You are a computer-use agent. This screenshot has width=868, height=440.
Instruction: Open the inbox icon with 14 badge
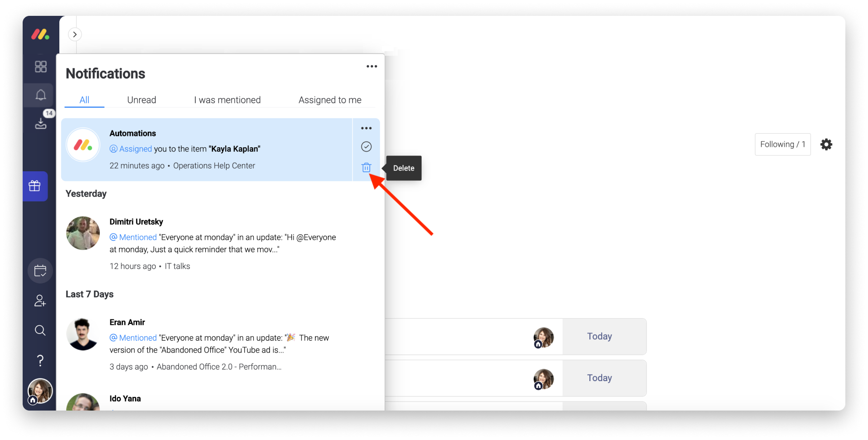(41, 123)
